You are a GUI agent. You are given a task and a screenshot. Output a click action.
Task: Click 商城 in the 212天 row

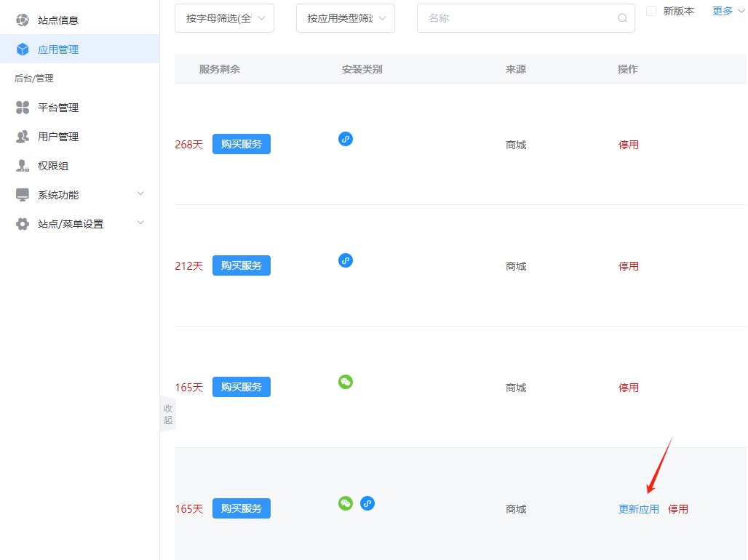pos(516,266)
